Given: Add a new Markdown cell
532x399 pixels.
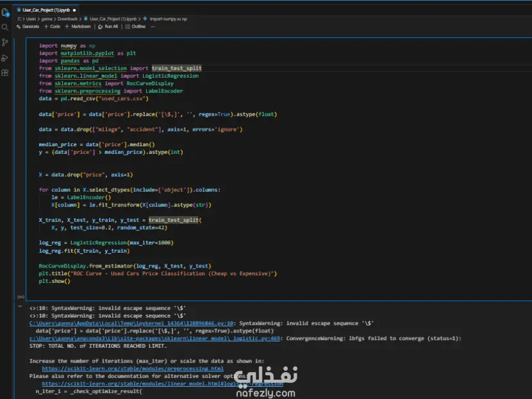Looking at the screenshot, I should point(78,26).
